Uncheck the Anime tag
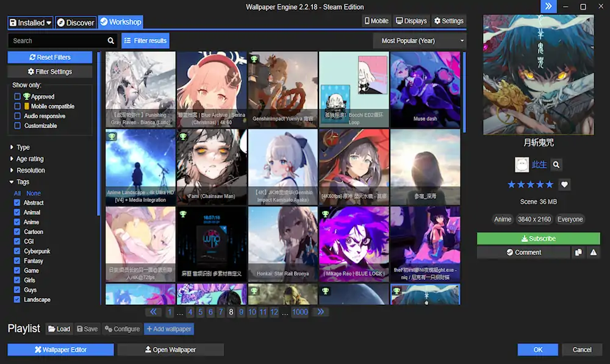This screenshot has width=610, height=364. (17, 222)
